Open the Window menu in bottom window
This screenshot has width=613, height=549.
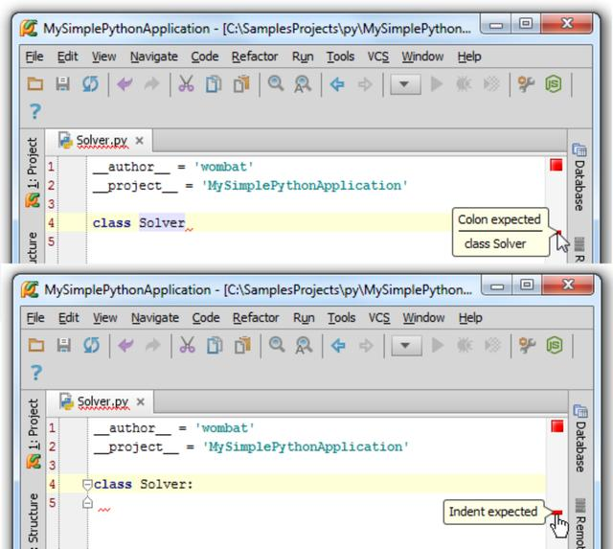[424, 318]
